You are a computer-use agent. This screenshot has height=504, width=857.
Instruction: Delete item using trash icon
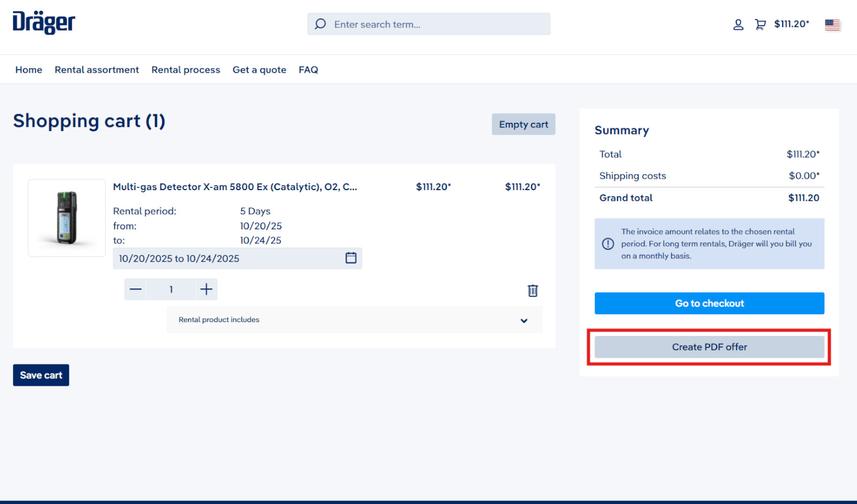[532, 290]
